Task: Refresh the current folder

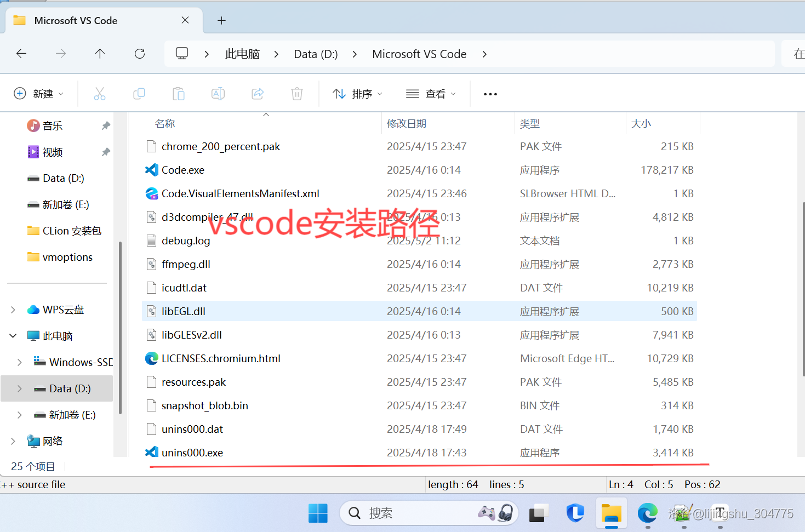Action: coord(140,54)
